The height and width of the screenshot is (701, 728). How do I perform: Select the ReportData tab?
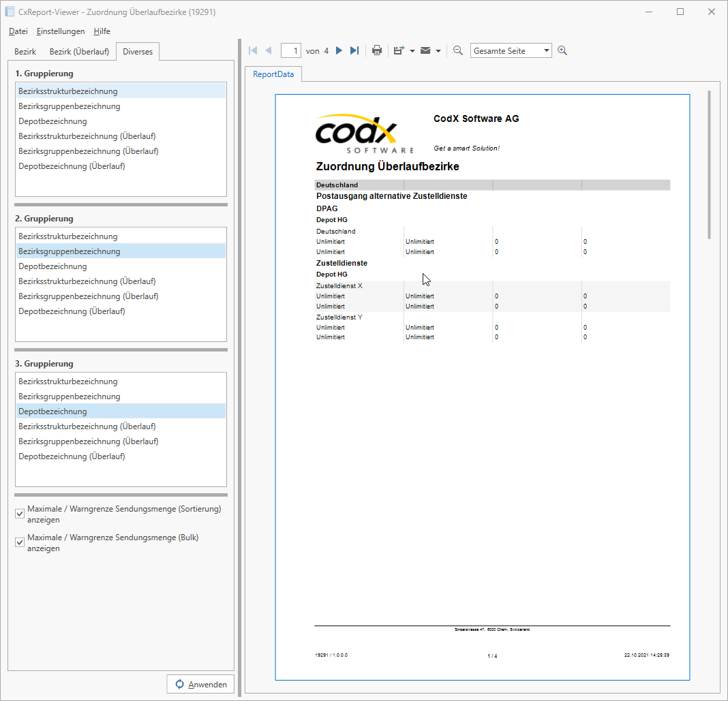coord(273,74)
